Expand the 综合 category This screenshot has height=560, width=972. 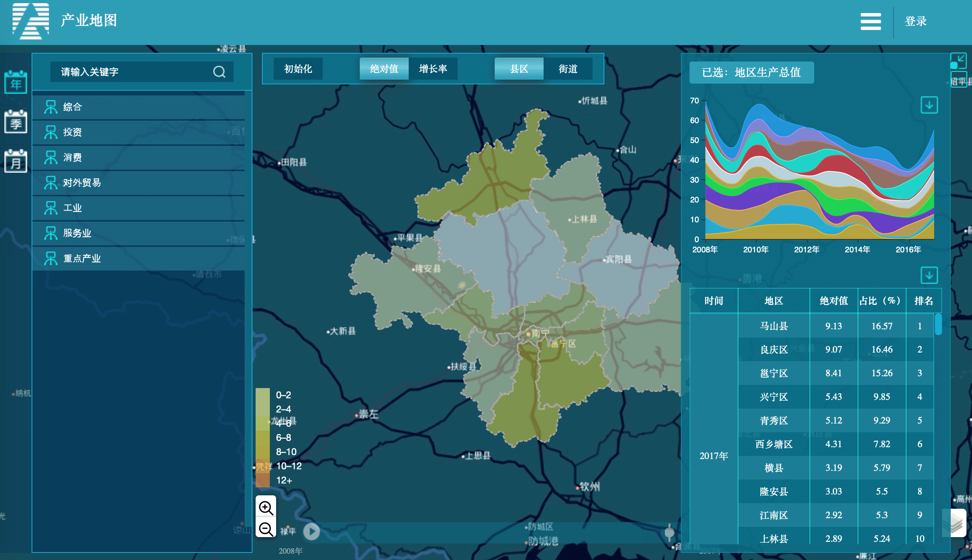tap(138, 107)
